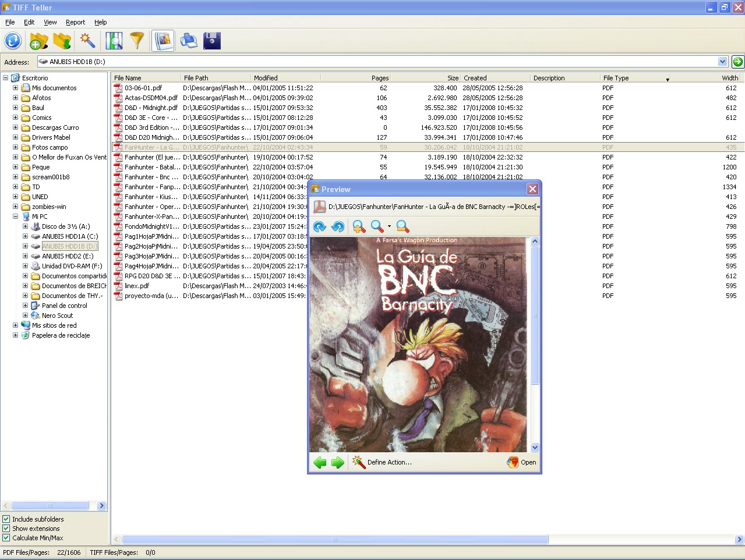Open the column chooser magnifier icon
This screenshot has height=560, width=745.
(x=114, y=41)
